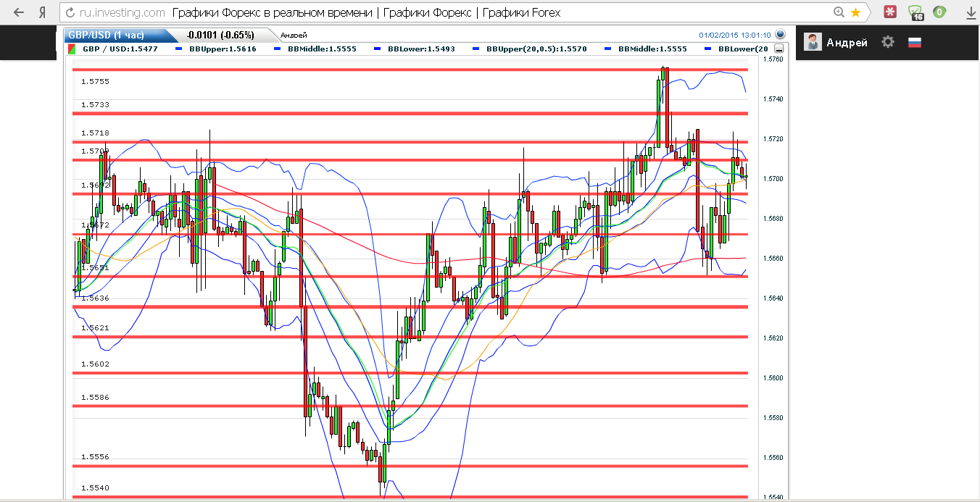Select the 1.5636 level label
The image size is (980, 502).
coord(95,298)
